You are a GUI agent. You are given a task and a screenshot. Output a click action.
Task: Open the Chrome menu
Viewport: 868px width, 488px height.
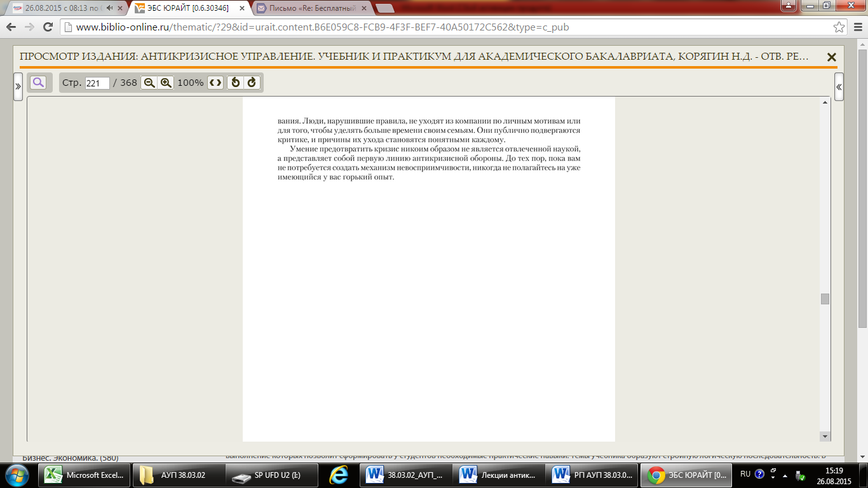tap(857, 27)
